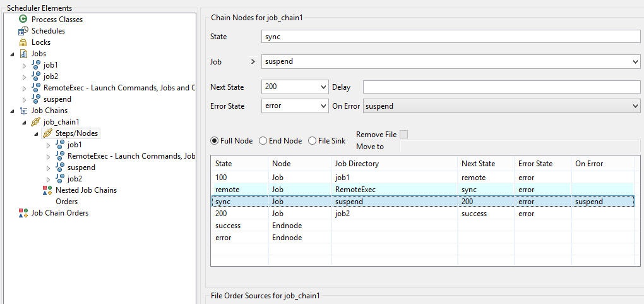Image resolution: width=644 pixels, height=304 pixels.
Task: Sort by Error State column header
Action: 543,163
